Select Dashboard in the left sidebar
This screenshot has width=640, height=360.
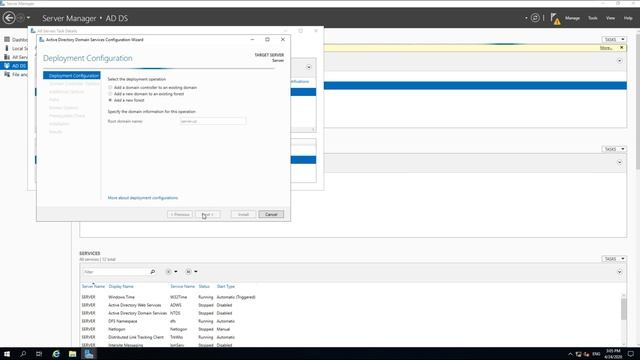coord(16,40)
